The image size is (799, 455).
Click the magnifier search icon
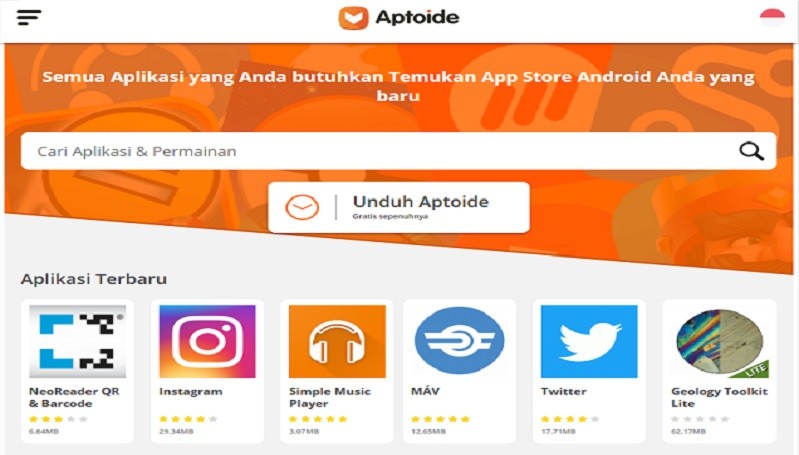coord(751,151)
